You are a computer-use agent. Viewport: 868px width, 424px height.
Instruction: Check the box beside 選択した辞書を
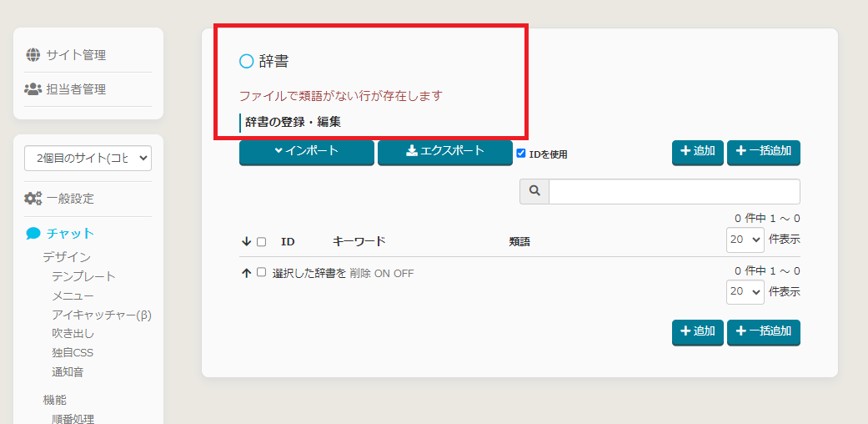(x=261, y=272)
